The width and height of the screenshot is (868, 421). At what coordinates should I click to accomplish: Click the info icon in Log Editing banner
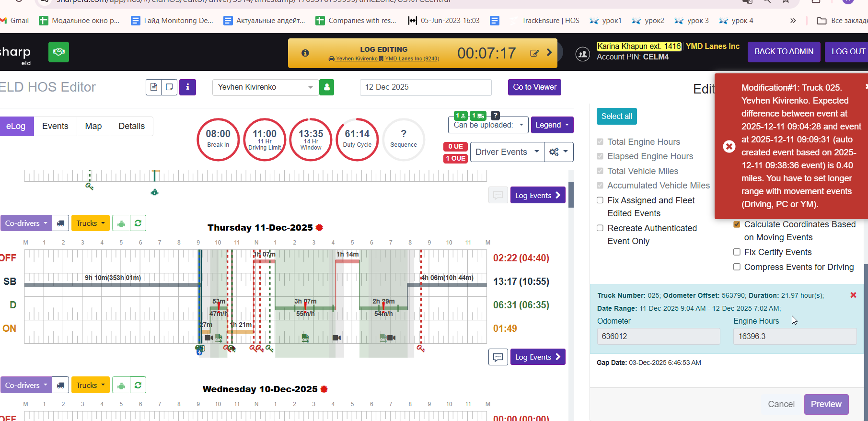(305, 53)
